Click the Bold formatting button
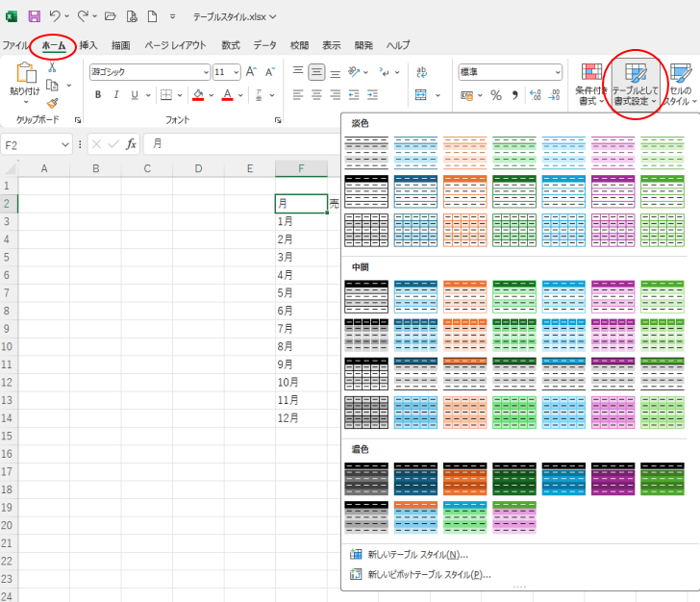Viewport: 700px width, 602px height. [98, 95]
